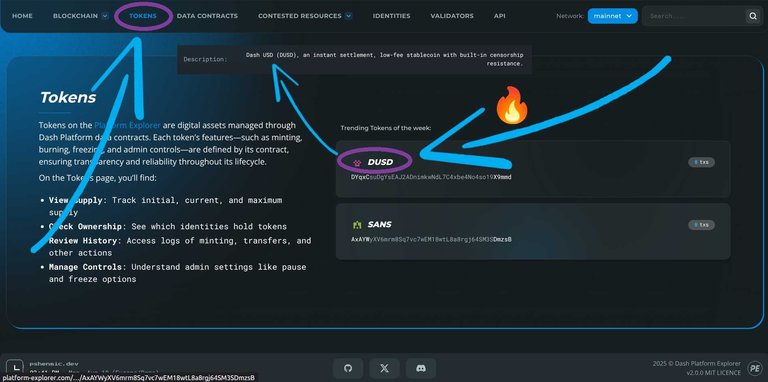The height and width of the screenshot is (382, 768).
Task: Click the Dash USD description text
Action: (x=384, y=59)
